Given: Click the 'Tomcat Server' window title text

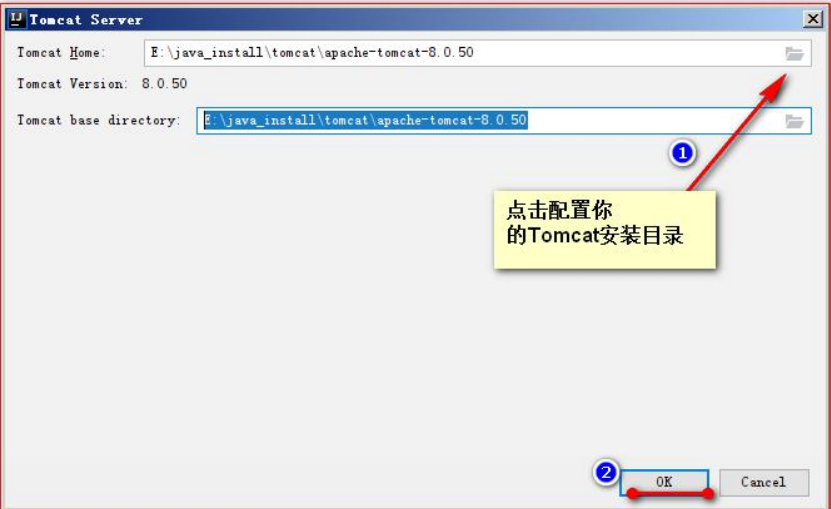Looking at the screenshot, I should tap(86, 20).
